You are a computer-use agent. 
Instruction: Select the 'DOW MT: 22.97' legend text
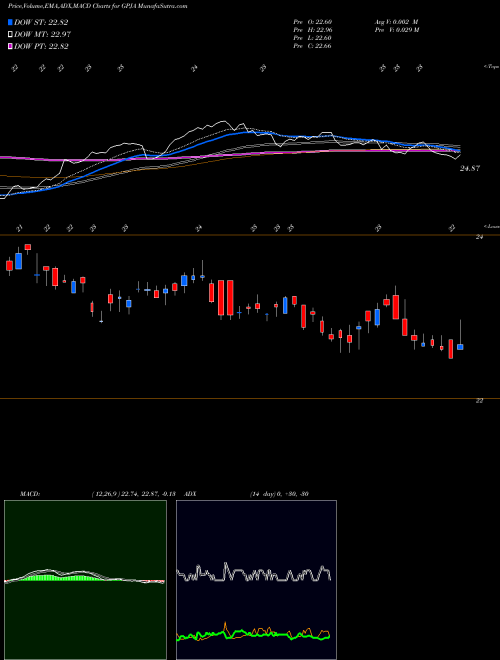[43, 35]
